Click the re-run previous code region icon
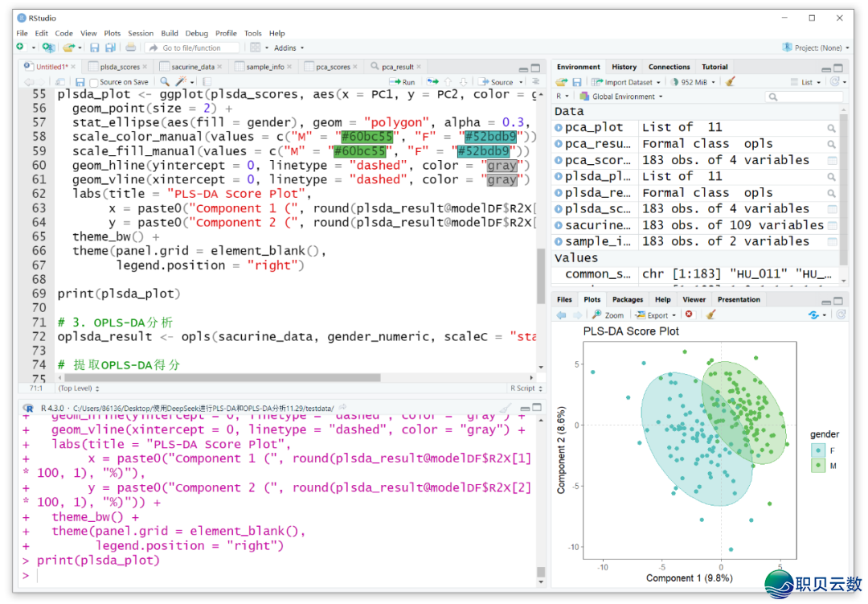This screenshot has height=604, width=868. [433, 82]
